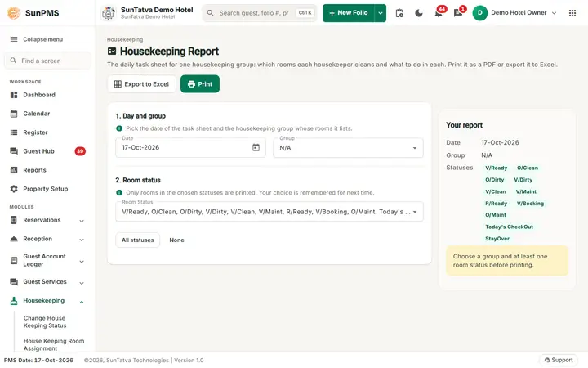Viewport: 588px width, 368px height.
Task: Click the Dashboard sidebar icon
Action: [14, 95]
